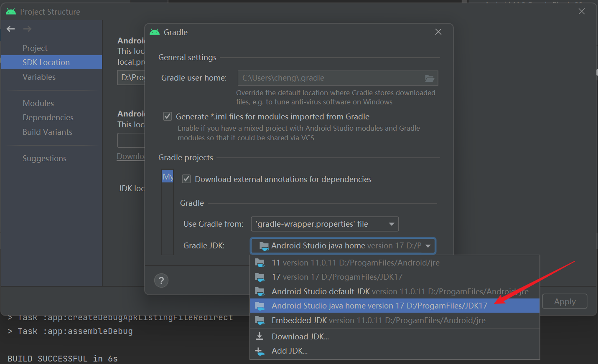This screenshot has height=364, width=598.
Task: Click the Task :app:assembleDebug console line
Action: 70,331
